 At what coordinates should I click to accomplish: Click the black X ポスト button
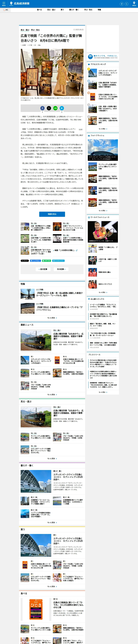point(25,260)
